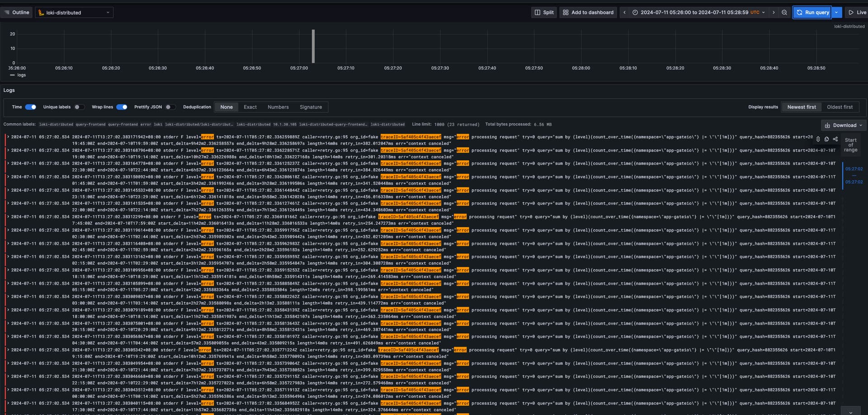Screen dimensions: 868x415
Task: Click the magnifier to zoom out time range
Action: 784,12
